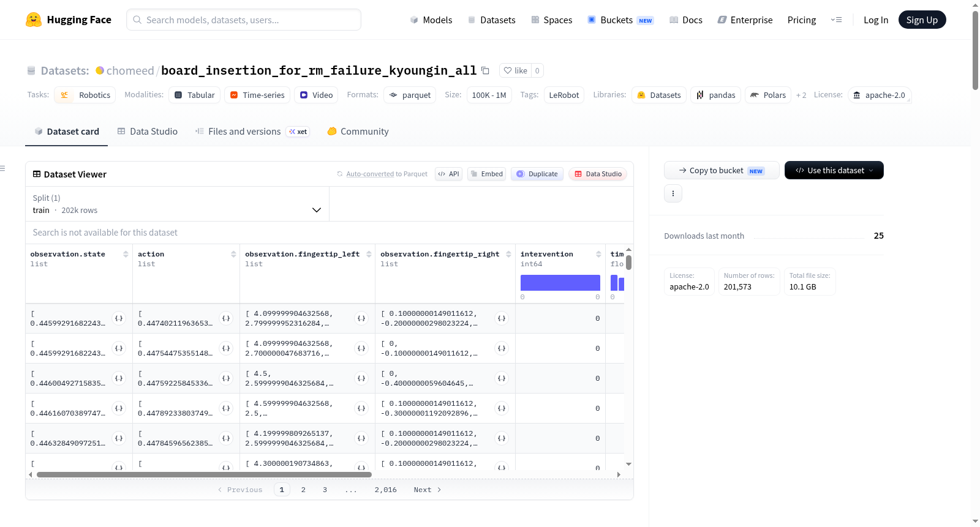Click the API button in Dataset Viewer
The width and height of the screenshot is (980, 527).
(448, 174)
